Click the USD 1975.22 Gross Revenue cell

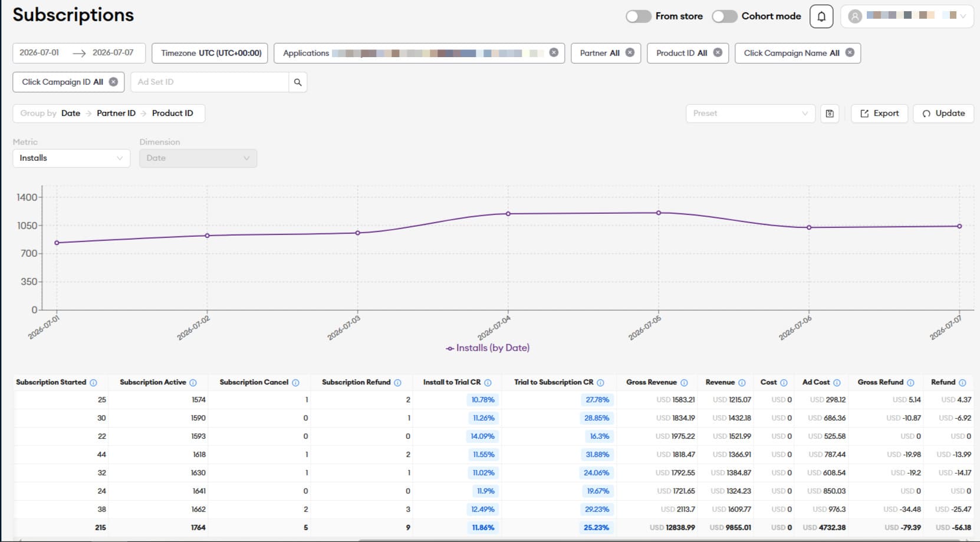pos(675,436)
